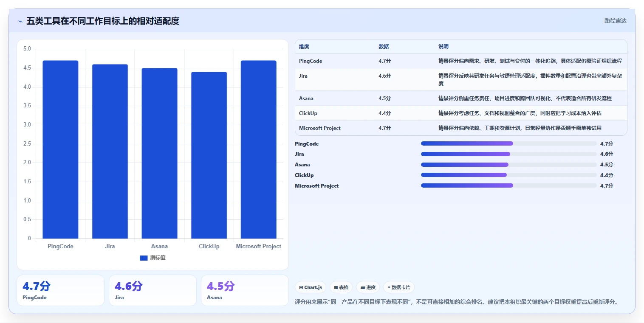Screen dimensions: 644x323
Task: Click the description starting 情景评分考虑任务、文档
Action: [520, 113]
